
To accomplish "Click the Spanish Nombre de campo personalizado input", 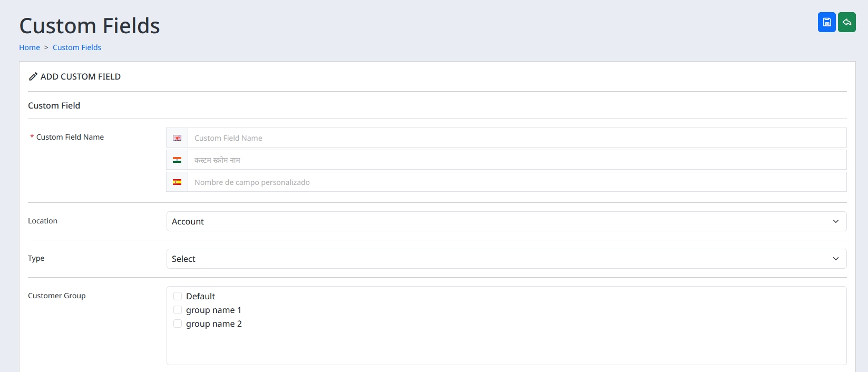I will click(516, 182).
